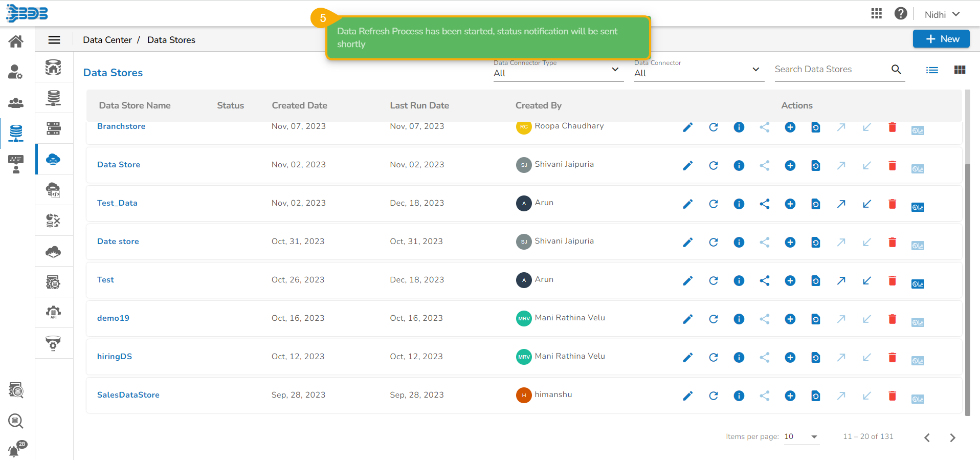Image resolution: width=980 pixels, height=460 pixels.
Task: Delete the SalesDataStore entry
Action: tap(892, 396)
